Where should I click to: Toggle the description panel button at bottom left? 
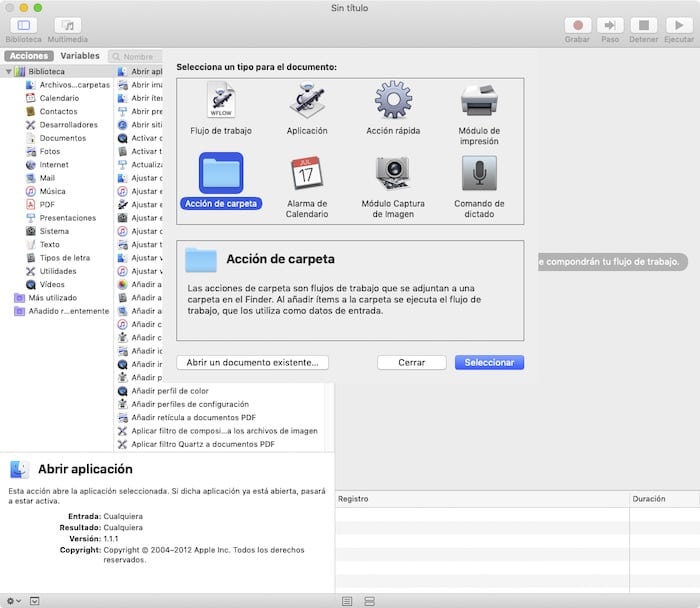(35, 601)
